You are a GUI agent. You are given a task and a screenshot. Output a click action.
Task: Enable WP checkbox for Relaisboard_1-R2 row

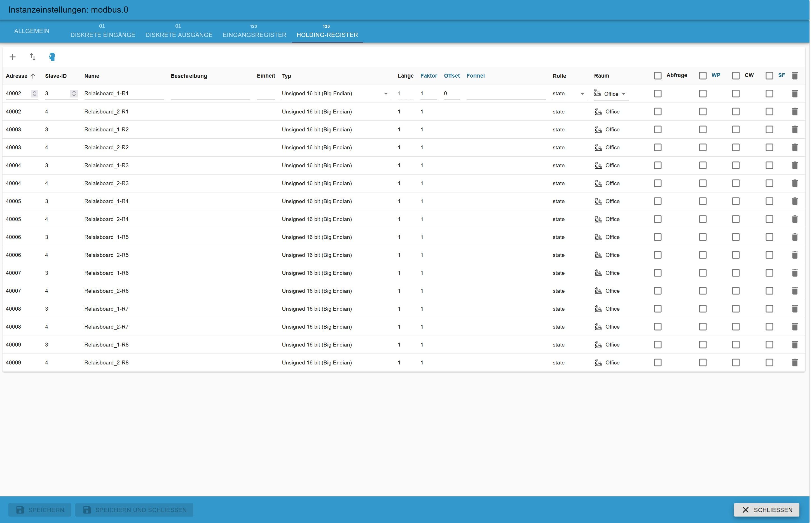tap(702, 129)
